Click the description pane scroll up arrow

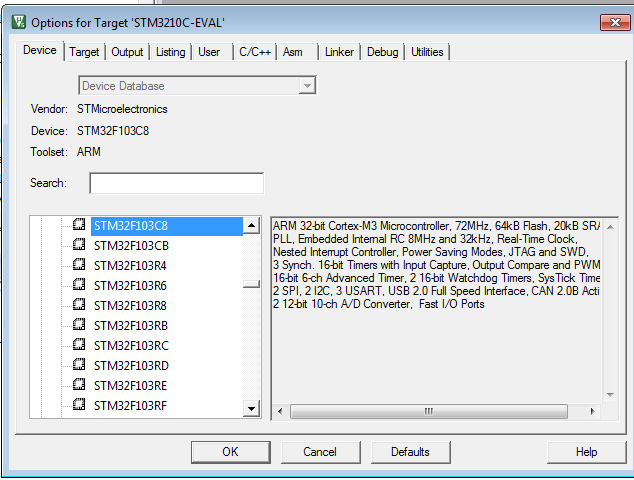pyautogui.click(x=610, y=227)
